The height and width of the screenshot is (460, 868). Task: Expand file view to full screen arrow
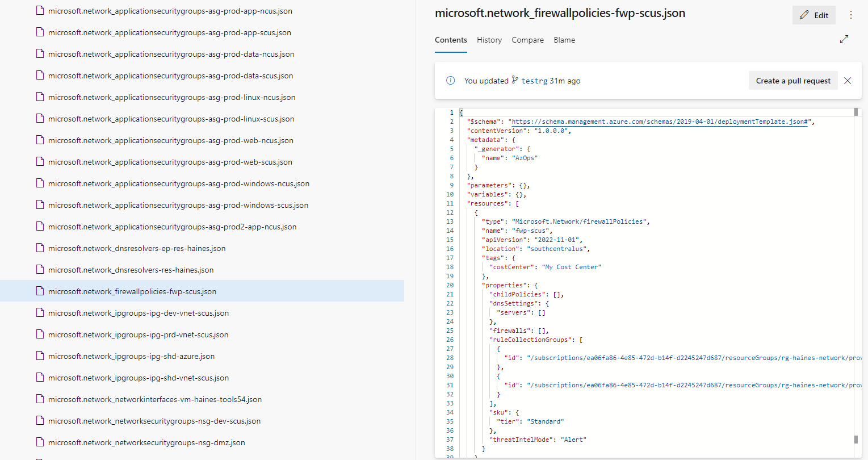[844, 39]
